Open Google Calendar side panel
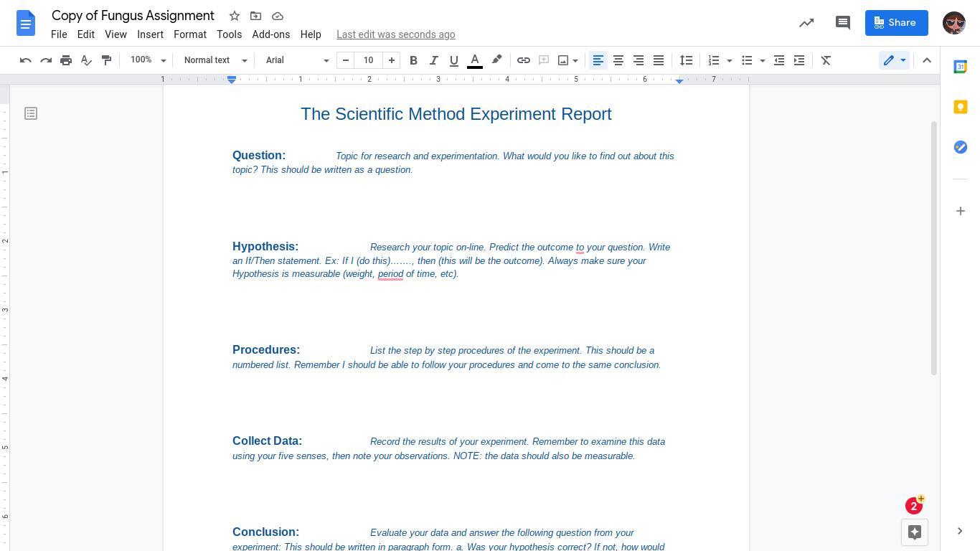980x551 pixels. click(x=960, y=67)
